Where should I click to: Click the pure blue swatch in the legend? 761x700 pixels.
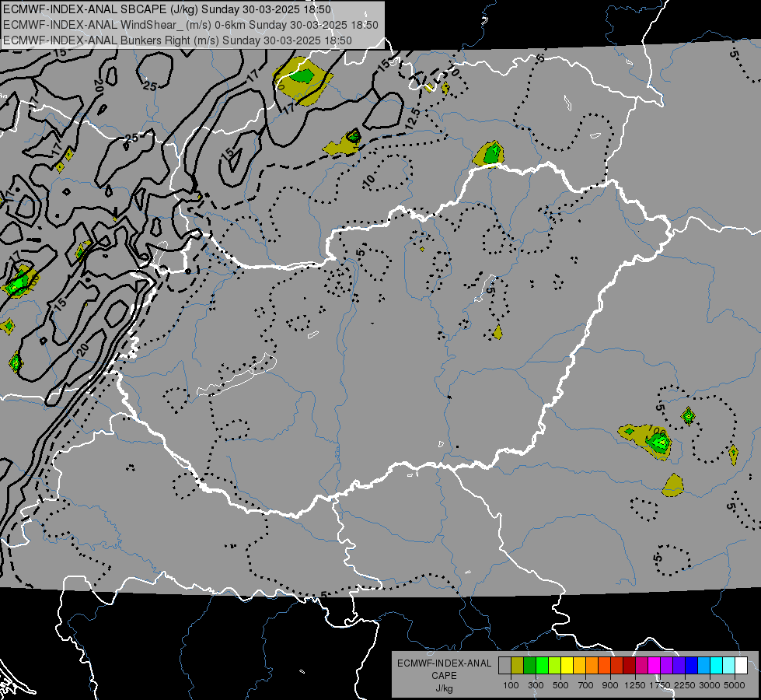click(x=692, y=665)
